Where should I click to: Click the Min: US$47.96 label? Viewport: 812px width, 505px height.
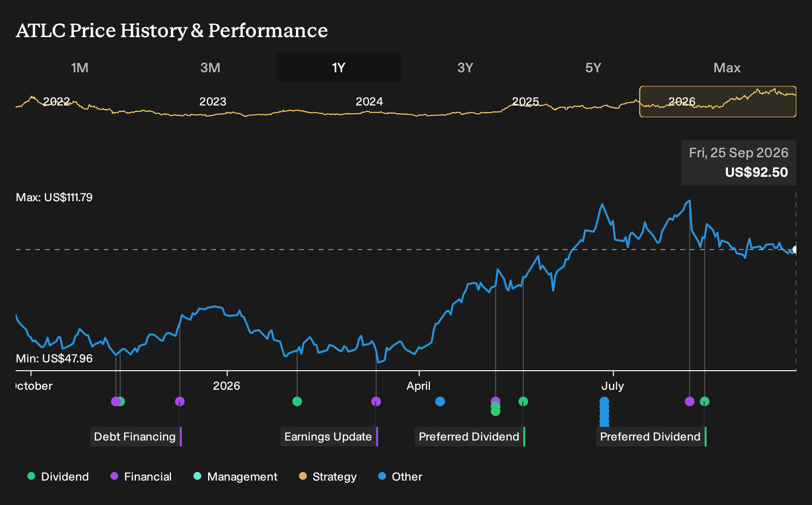click(x=54, y=358)
